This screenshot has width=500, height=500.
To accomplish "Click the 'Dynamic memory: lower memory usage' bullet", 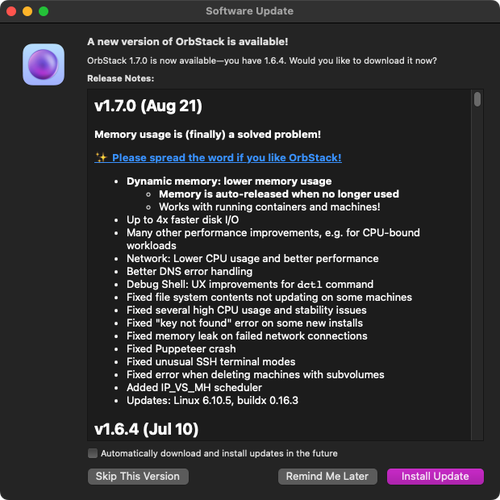I will pos(229,181).
